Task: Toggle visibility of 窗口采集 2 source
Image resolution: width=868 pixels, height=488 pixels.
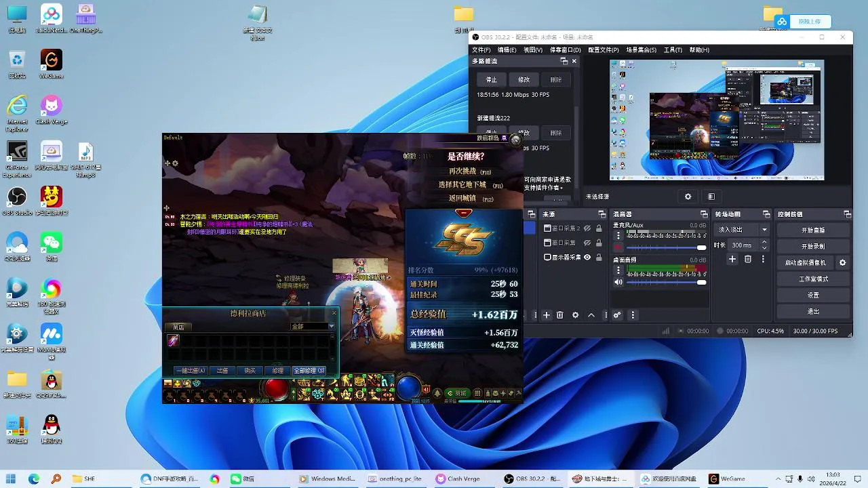Action: 587,228
